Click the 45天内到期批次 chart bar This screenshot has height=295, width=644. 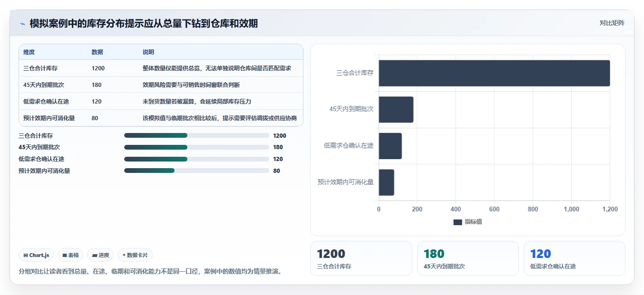coord(396,110)
